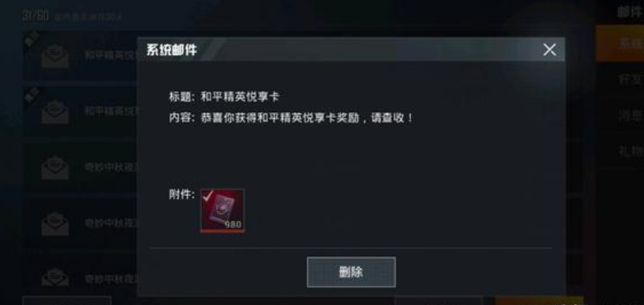Switch to the highlighted orange 系统 tab
Viewport: 644px width, 305px height.
point(620,44)
